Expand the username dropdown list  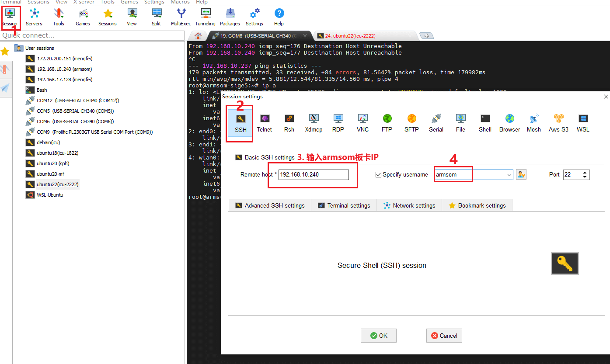pyautogui.click(x=509, y=175)
